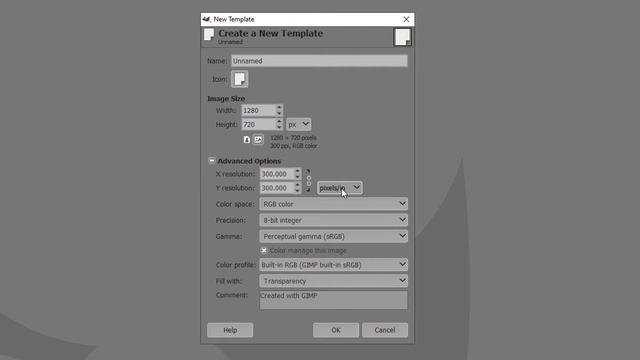Screen dimensions: 640x360
Task: Increase Width with the up arrow
Action: tap(279, 108)
